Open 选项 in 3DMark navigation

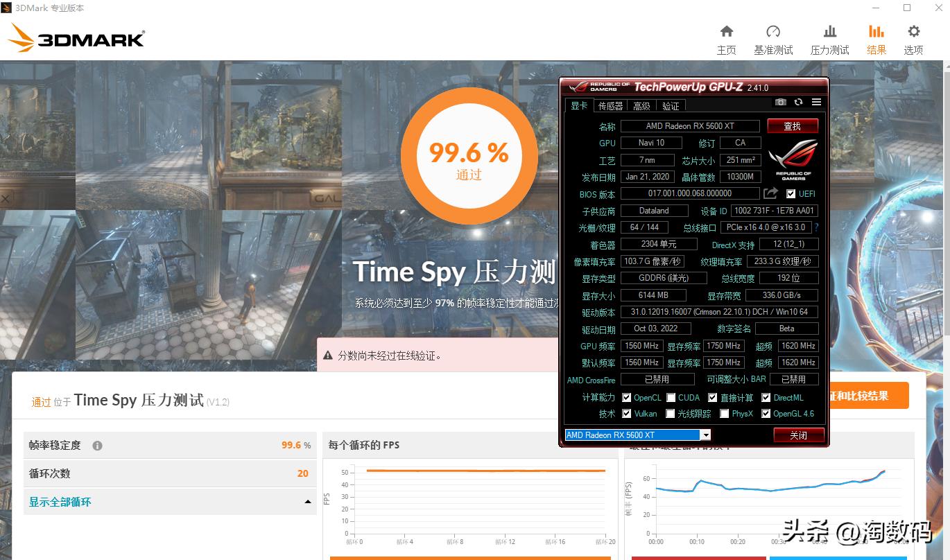click(x=914, y=40)
